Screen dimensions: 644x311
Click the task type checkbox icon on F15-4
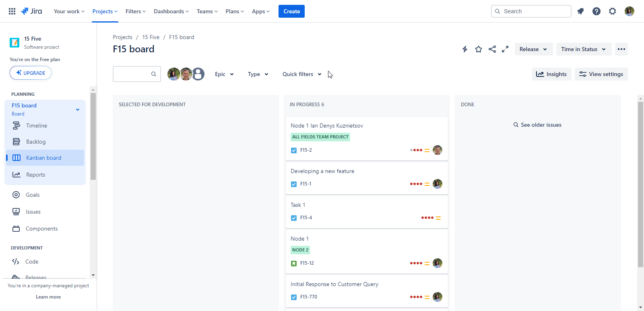[294, 218]
